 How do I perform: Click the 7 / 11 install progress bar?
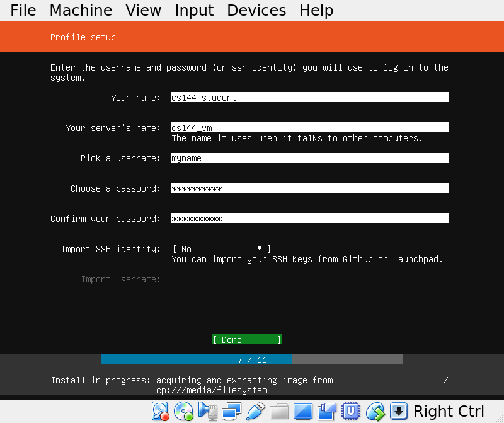click(252, 360)
